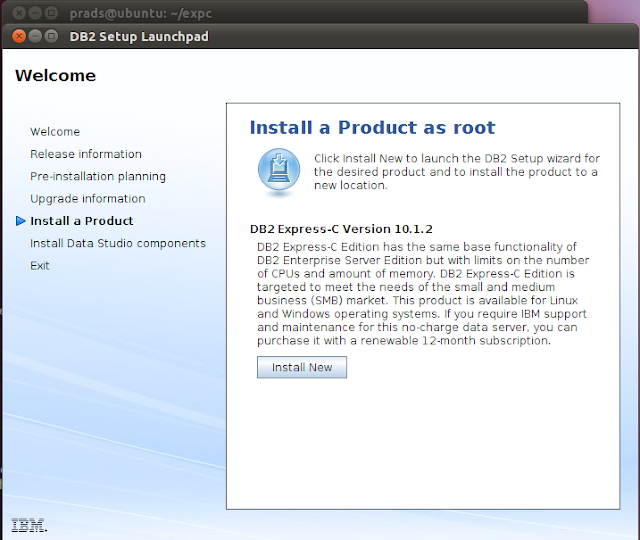
Task: Minimize the DB2 Setup Launchpad window
Action: tap(35, 36)
